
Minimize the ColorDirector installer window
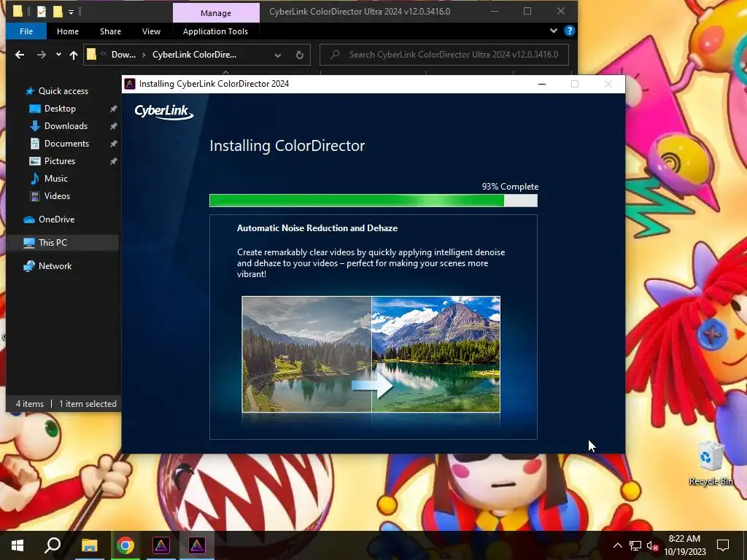(x=542, y=84)
